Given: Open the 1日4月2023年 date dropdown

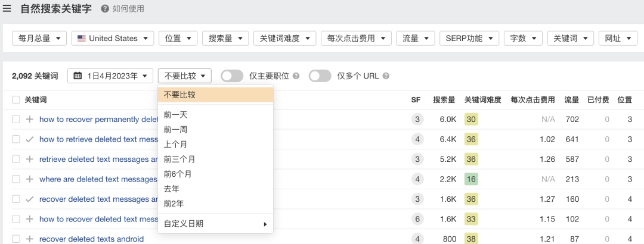Looking at the screenshot, I should 110,76.
